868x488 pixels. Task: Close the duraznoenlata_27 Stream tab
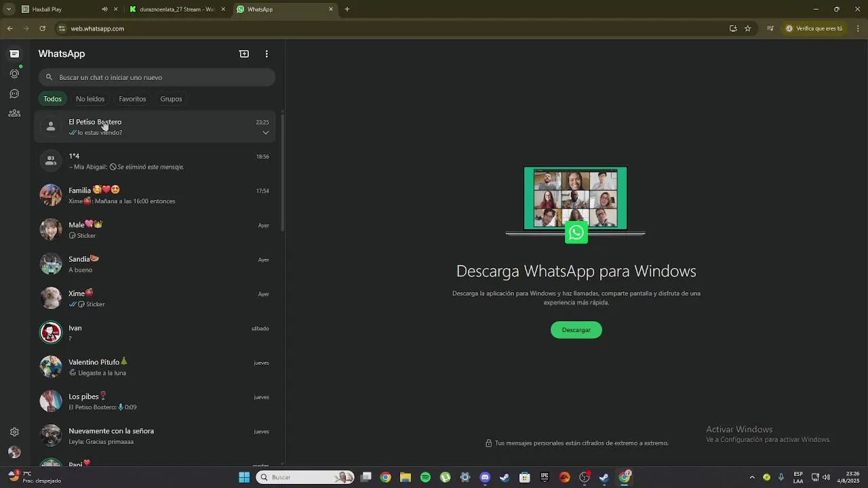(223, 9)
